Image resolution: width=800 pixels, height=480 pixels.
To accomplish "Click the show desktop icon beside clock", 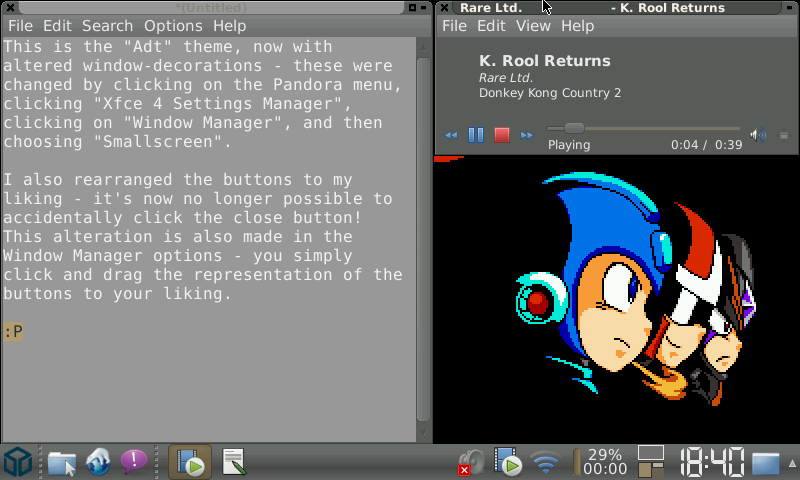I will pyautogui.click(x=766, y=463).
